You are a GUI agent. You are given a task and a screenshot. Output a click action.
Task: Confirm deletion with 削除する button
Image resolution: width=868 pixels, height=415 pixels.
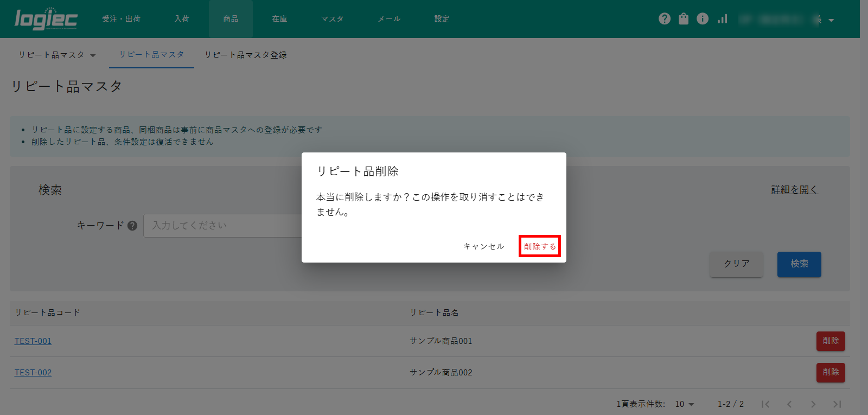coord(539,246)
